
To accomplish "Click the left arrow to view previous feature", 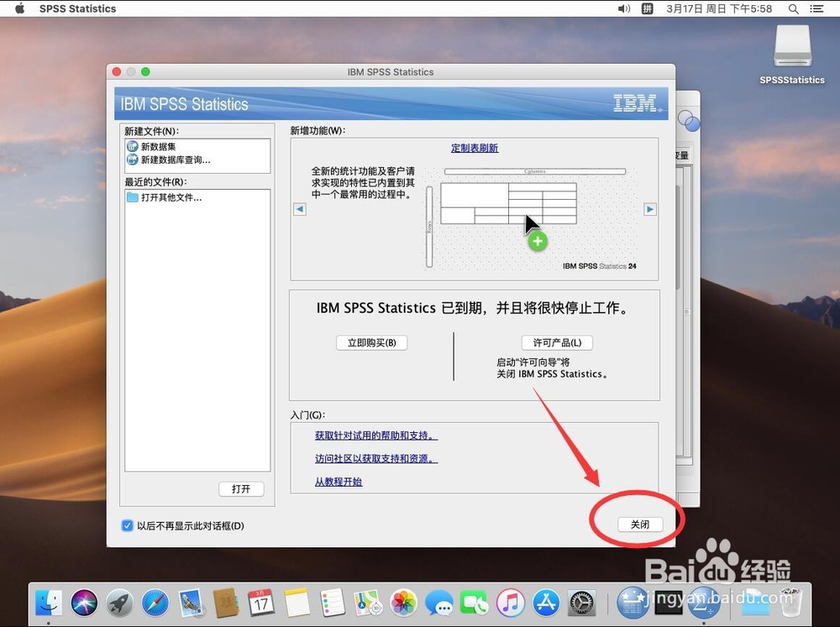I will [300, 209].
